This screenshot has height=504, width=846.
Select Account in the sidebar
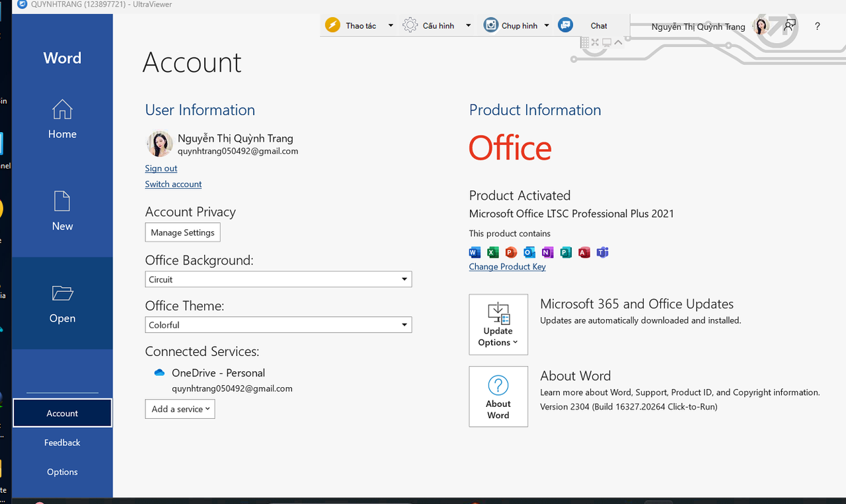tap(62, 414)
